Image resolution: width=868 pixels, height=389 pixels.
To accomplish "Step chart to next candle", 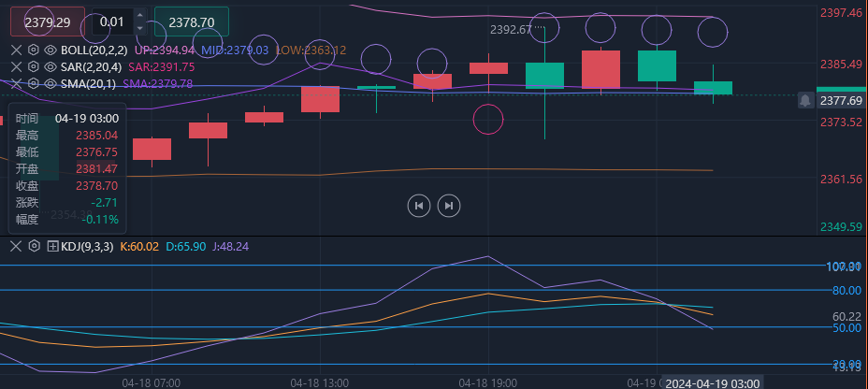I will click(x=449, y=206).
